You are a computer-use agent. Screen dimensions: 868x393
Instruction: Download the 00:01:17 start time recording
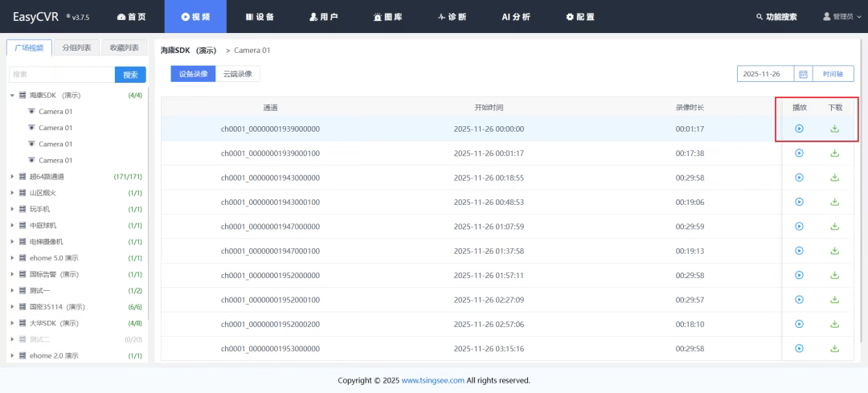[834, 154]
